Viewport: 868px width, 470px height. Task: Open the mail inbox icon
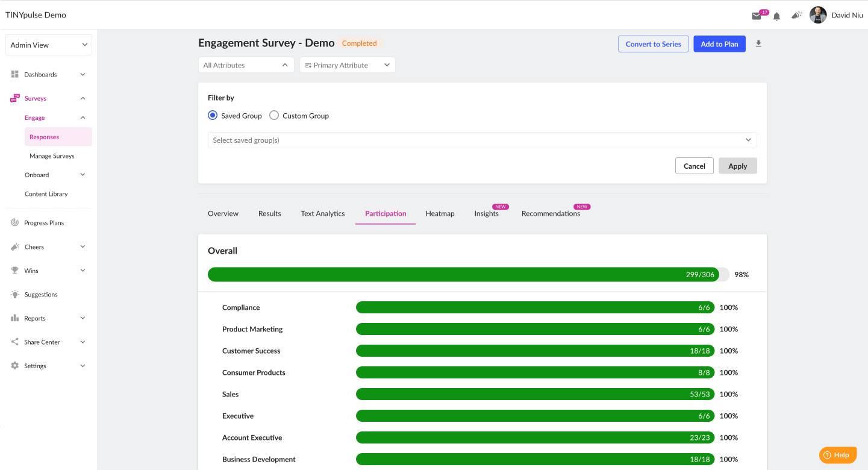click(757, 16)
